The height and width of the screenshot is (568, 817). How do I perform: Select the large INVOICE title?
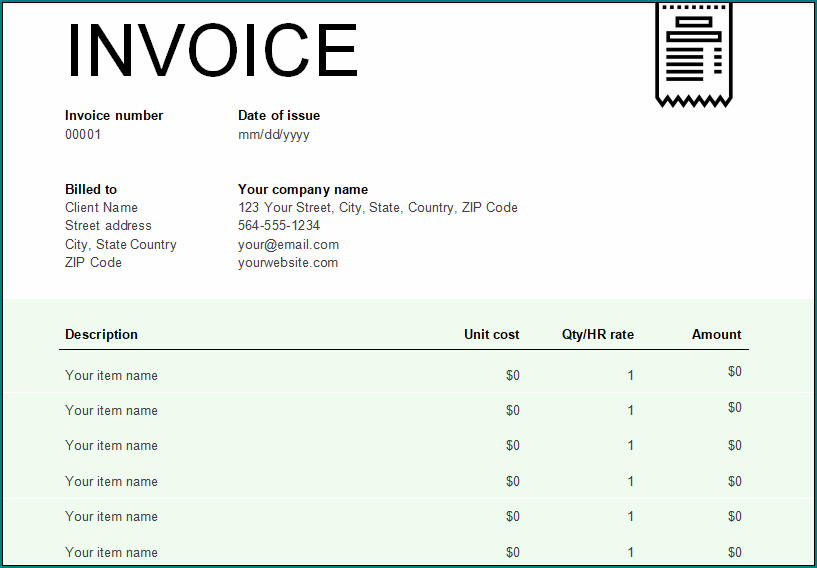(x=213, y=51)
